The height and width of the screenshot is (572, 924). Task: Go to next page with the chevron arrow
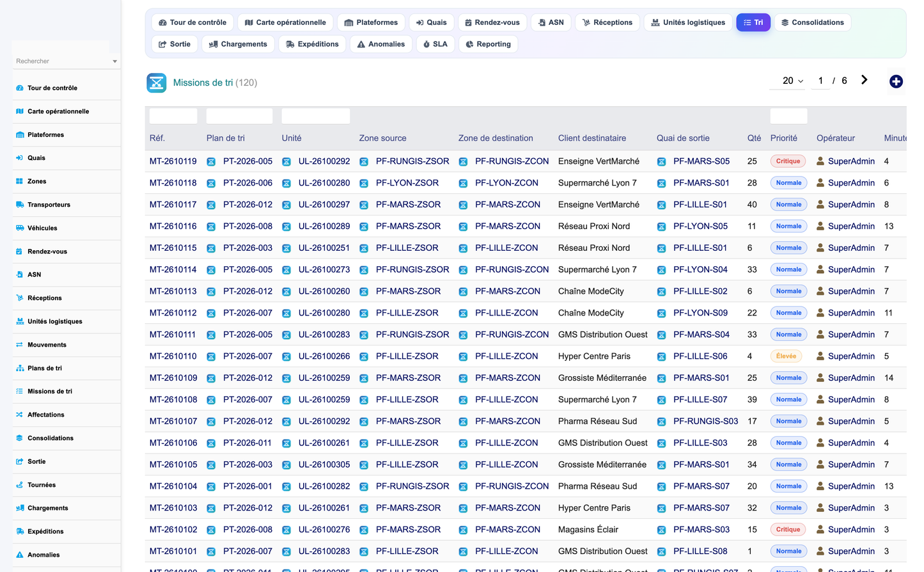point(864,80)
